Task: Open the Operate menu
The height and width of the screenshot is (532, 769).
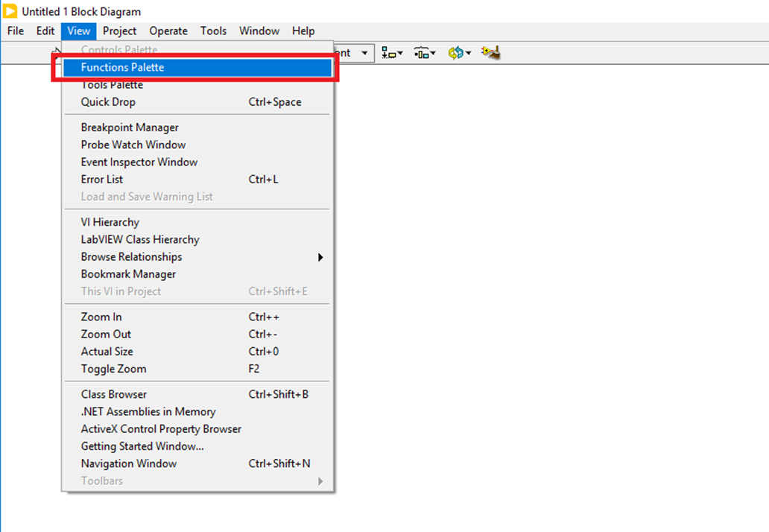Action: coord(168,31)
